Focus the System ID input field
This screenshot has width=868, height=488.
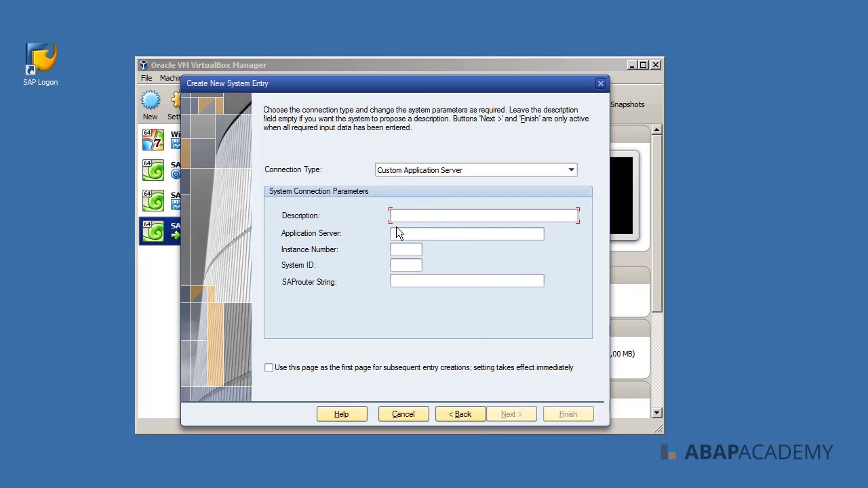[x=406, y=265]
